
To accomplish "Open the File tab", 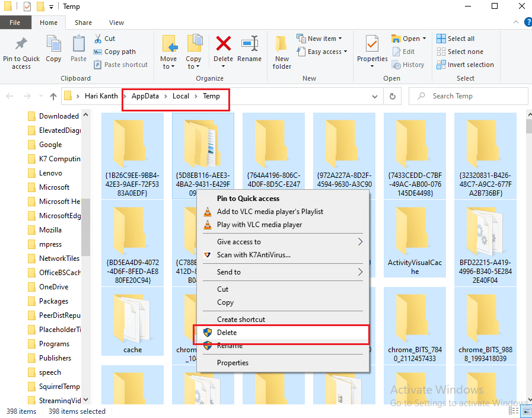I will coord(15,23).
